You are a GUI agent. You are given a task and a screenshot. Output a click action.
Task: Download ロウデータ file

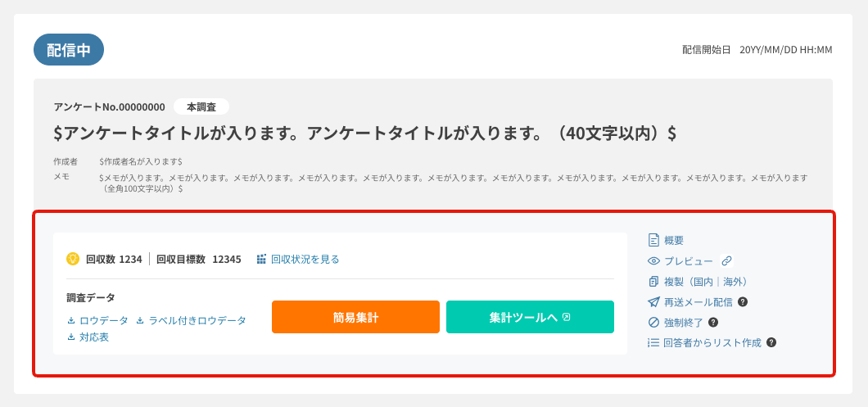[x=98, y=321]
